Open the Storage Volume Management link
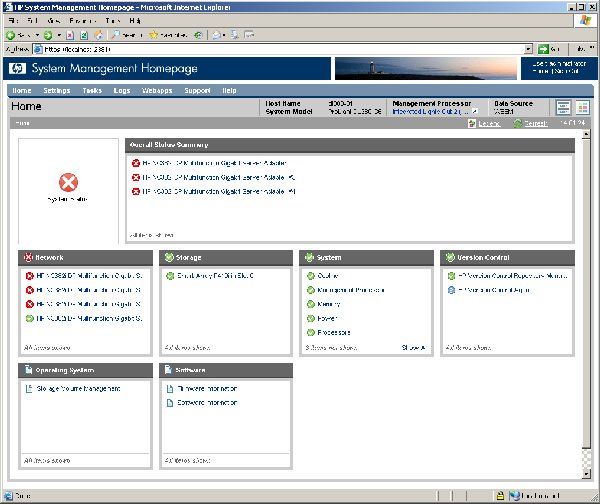The width and height of the screenshot is (600, 504). 78,389
